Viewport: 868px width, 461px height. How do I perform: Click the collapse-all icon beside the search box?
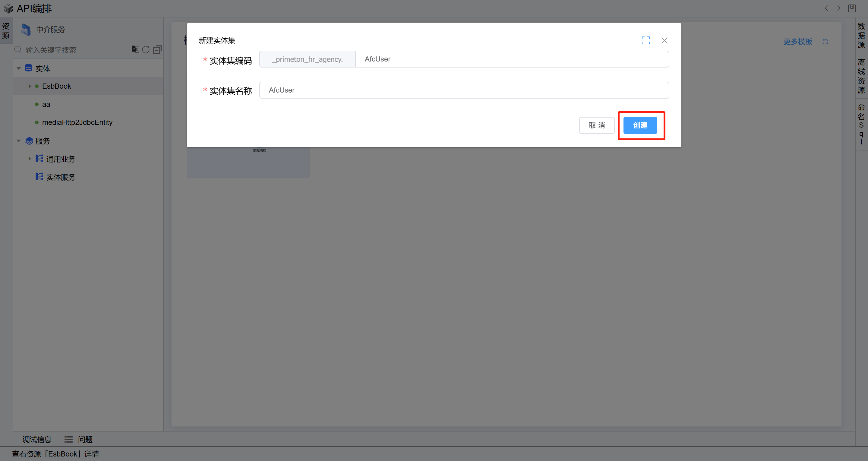(157, 50)
